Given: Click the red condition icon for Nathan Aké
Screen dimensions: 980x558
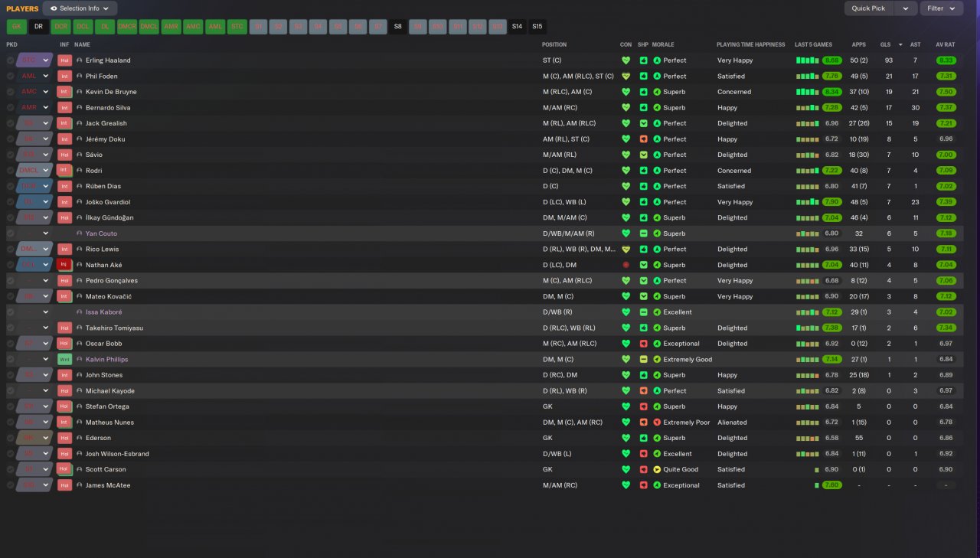Looking at the screenshot, I should (x=626, y=265).
